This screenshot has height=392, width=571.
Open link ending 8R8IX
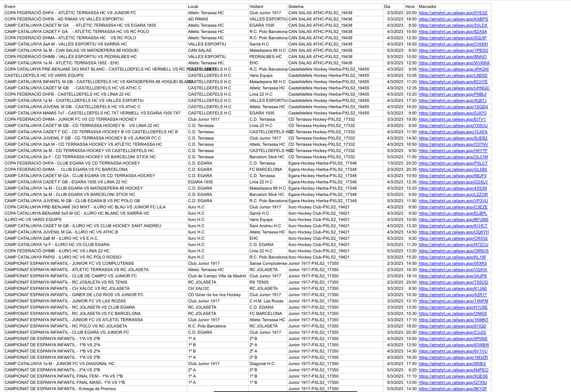click(452, 364)
